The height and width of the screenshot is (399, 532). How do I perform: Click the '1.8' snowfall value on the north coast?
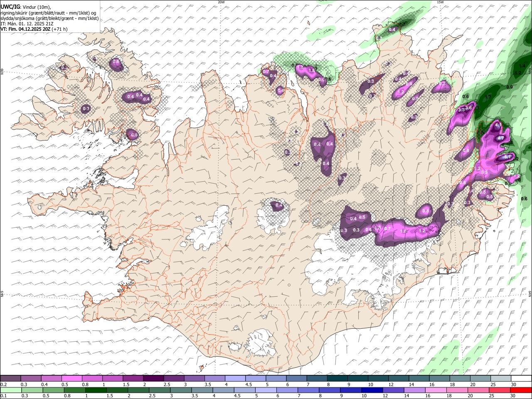tap(312, 71)
